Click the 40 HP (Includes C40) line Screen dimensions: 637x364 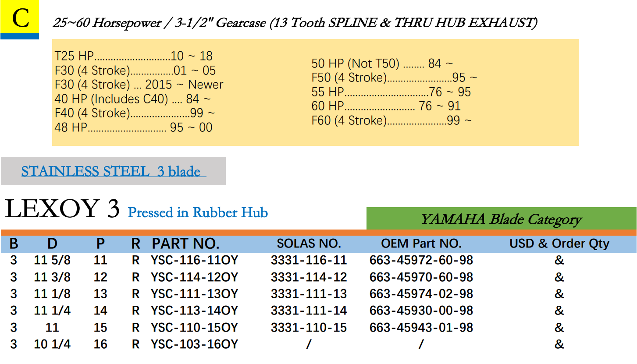point(133,99)
